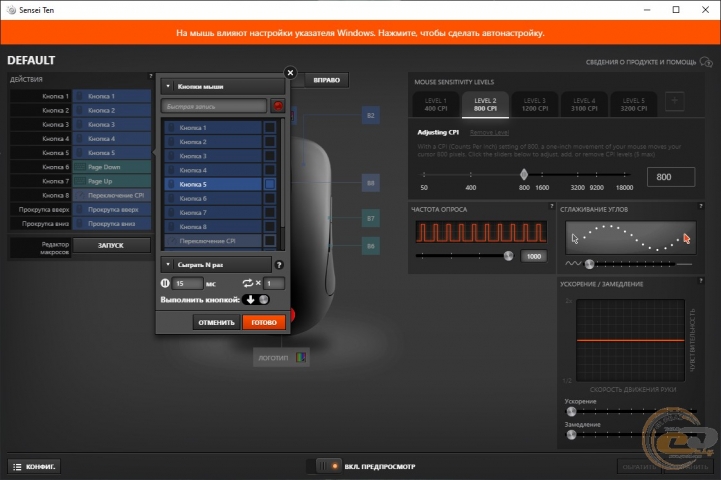Tick checkbox beside Кнопка 4 in popup list
The image size is (721, 480).
[270, 170]
